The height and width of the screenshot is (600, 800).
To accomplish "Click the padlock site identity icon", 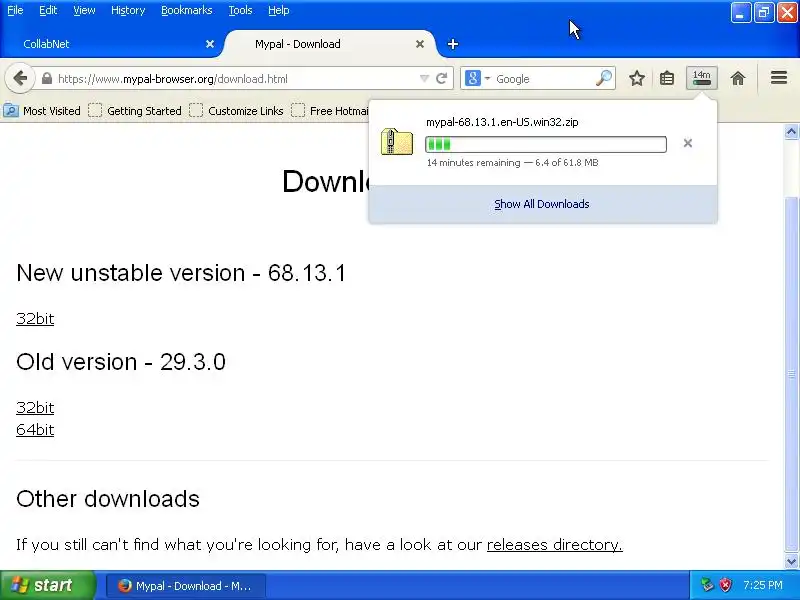I will click(46, 79).
